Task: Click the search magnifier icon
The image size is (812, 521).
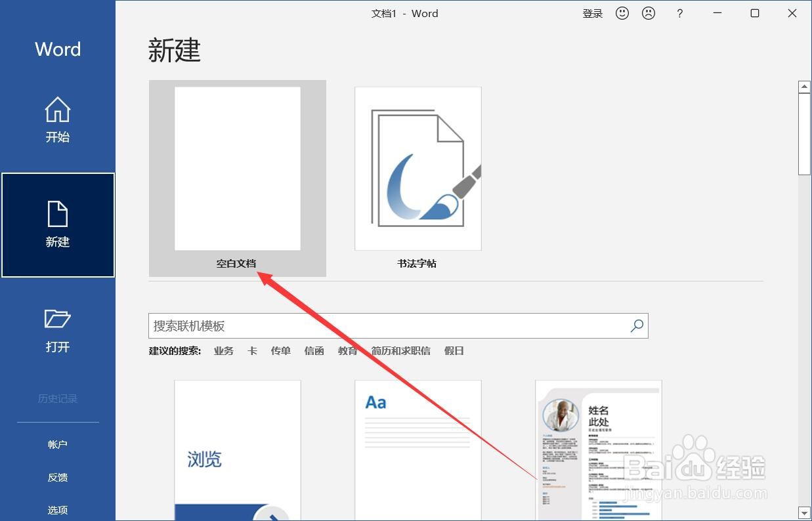Action: (637, 326)
